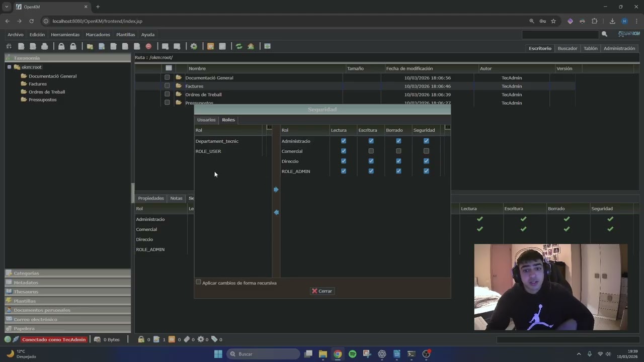Expand the Plantillas sidebar panel
The image size is (644, 362).
click(x=68, y=301)
